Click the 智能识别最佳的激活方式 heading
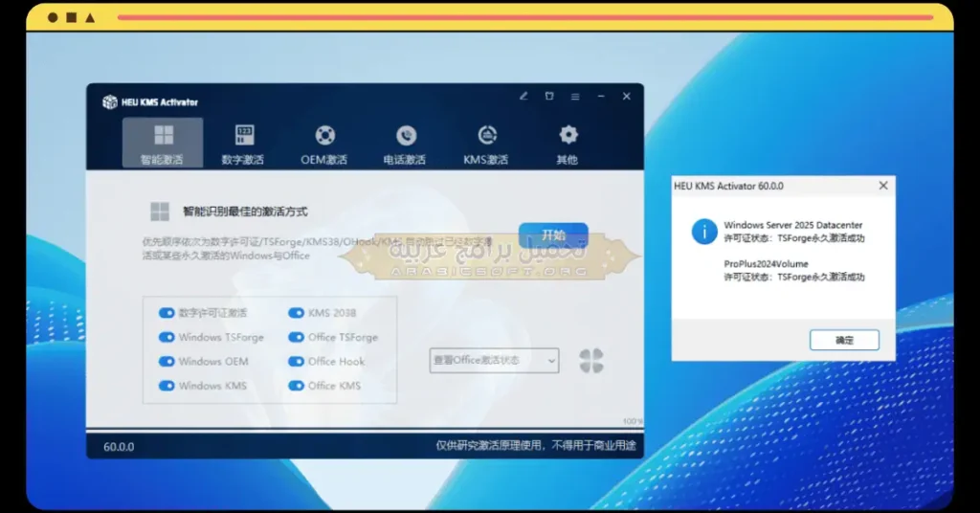980x513 pixels. 245,212
